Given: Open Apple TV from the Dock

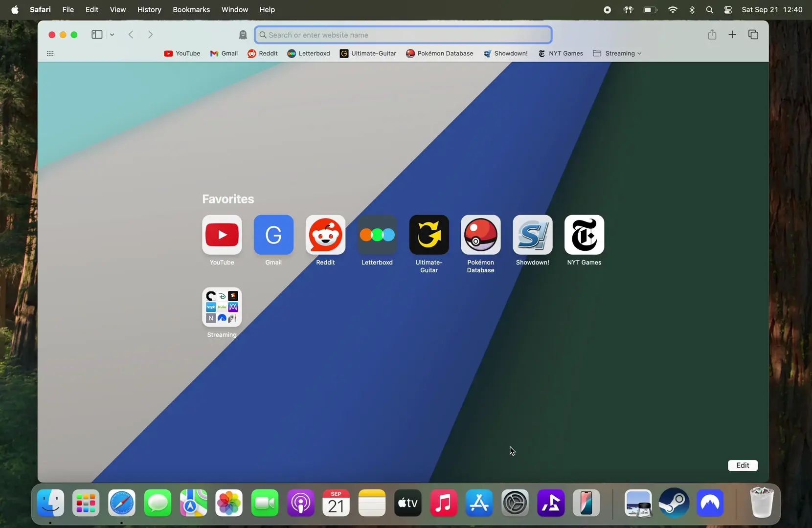Looking at the screenshot, I should 408,503.
